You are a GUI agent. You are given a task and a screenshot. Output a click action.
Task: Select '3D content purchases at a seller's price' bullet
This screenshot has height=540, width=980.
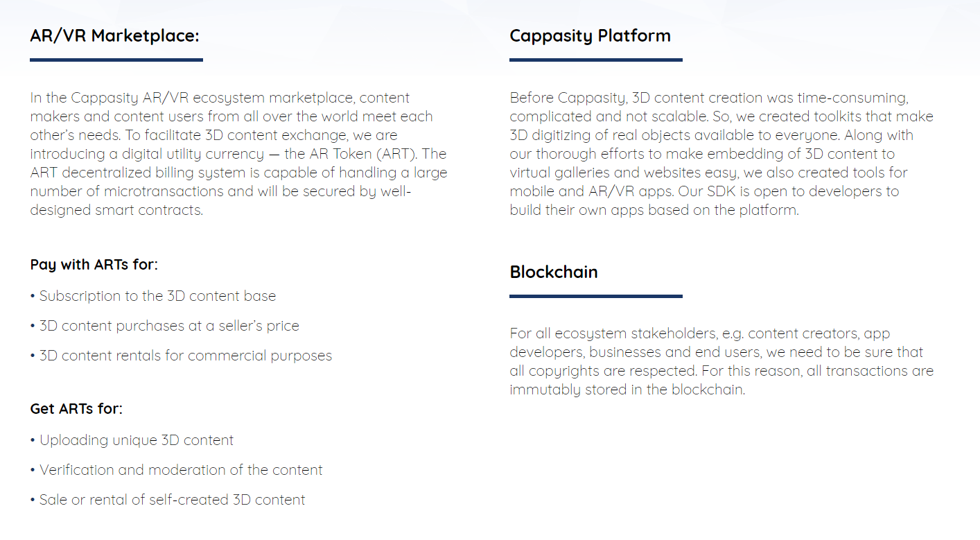tap(169, 326)
